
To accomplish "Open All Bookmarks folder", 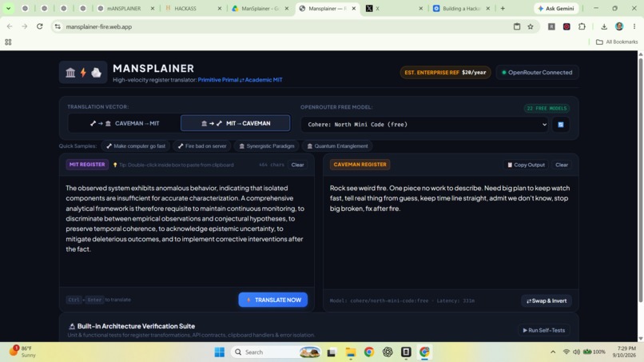I will point(617,42).
